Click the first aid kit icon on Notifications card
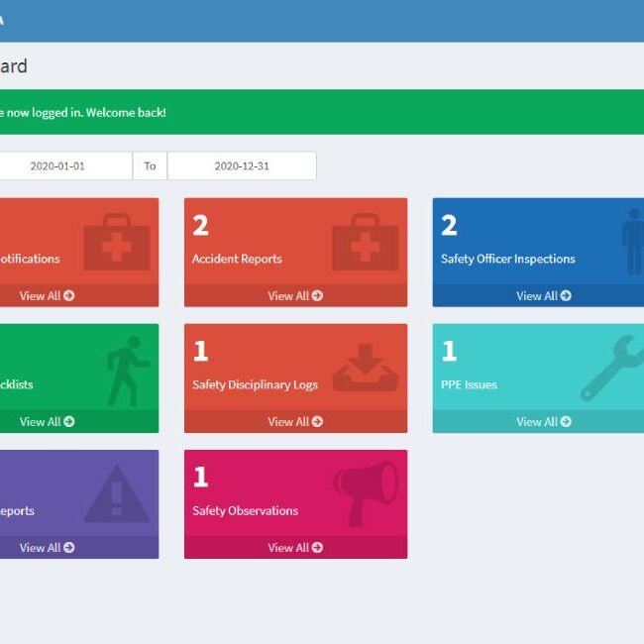644x644 pixels. coord(117,242)
